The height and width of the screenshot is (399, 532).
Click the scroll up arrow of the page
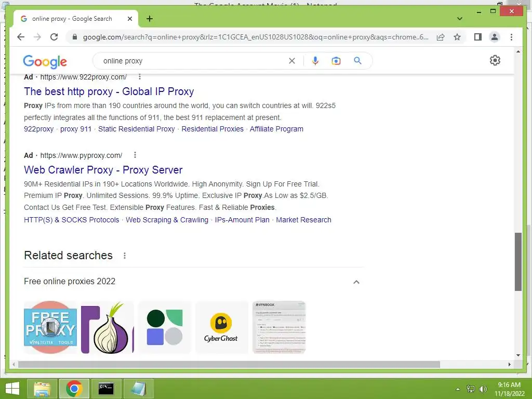pos(518,51)
